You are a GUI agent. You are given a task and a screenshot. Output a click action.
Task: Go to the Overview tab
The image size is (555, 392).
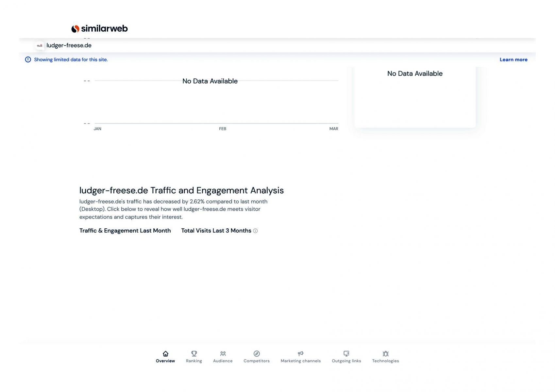coord(165,357)
